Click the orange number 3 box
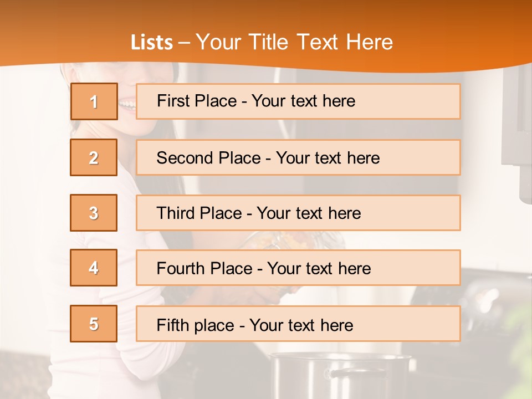 tap(94, 213)
